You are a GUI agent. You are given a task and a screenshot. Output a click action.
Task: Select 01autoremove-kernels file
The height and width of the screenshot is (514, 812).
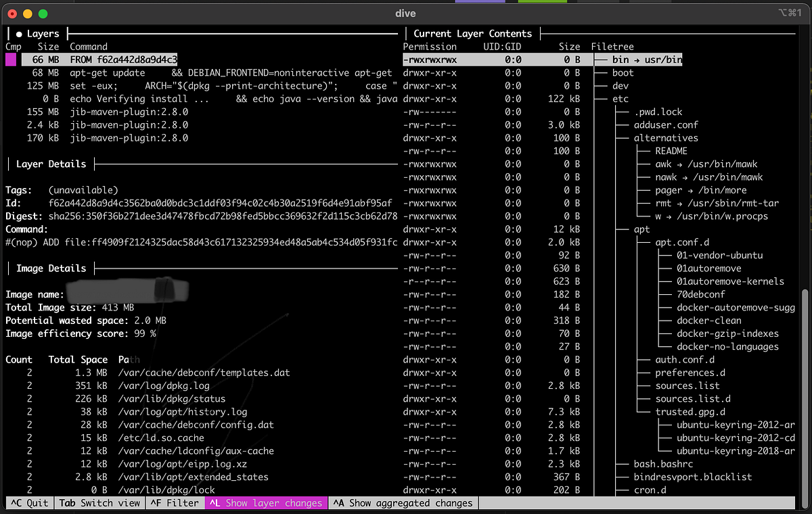[x=731, y=281]
